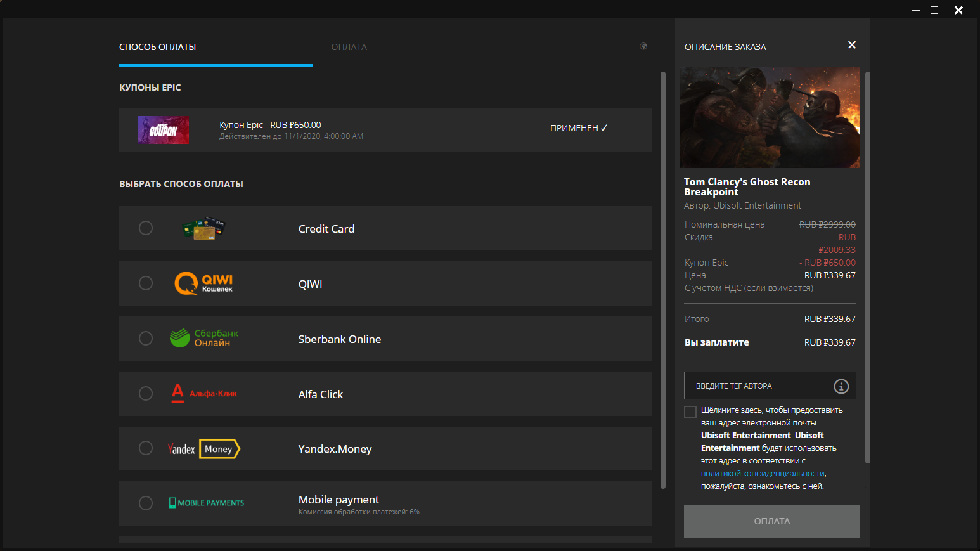
Task: Switch to the ОПЛАТА tab
Action: click(x=349, y=47)
